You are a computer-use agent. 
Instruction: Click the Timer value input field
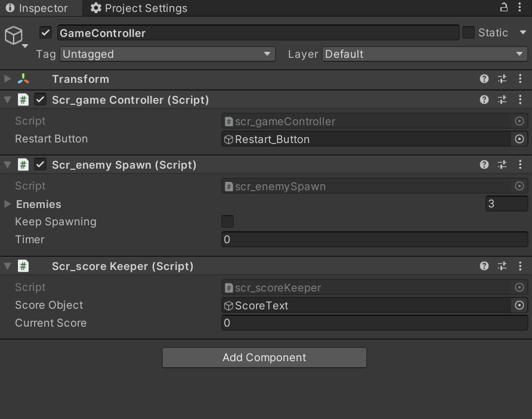click(x=374, y=240)
